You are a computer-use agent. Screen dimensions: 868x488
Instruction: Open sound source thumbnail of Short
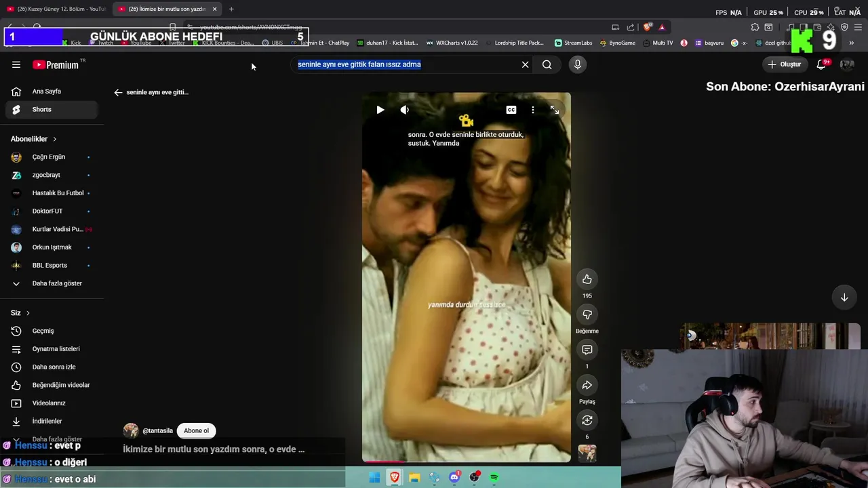587,453
